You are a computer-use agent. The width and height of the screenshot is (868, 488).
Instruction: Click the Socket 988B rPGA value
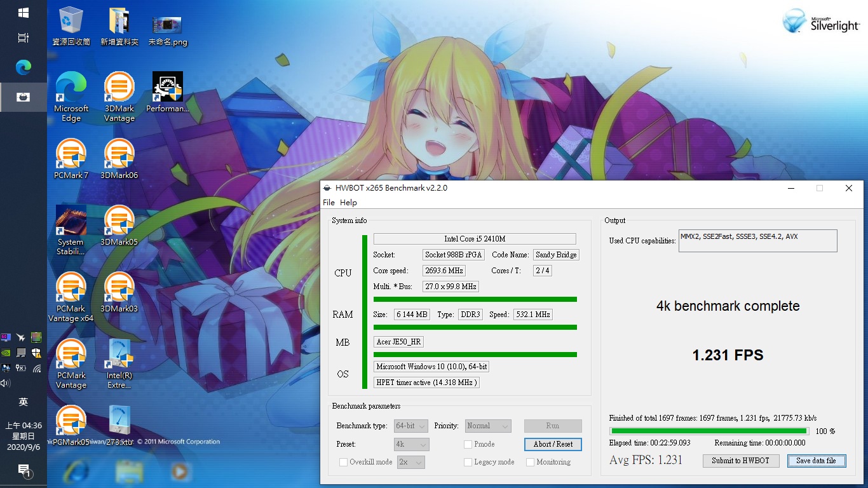(x=454, y=255)
